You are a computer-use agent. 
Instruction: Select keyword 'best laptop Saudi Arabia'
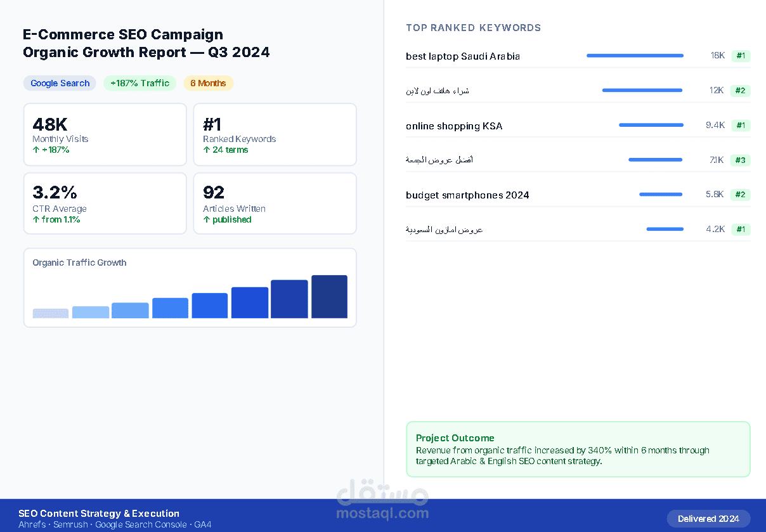pyautogui.click(x=463, y=56)
